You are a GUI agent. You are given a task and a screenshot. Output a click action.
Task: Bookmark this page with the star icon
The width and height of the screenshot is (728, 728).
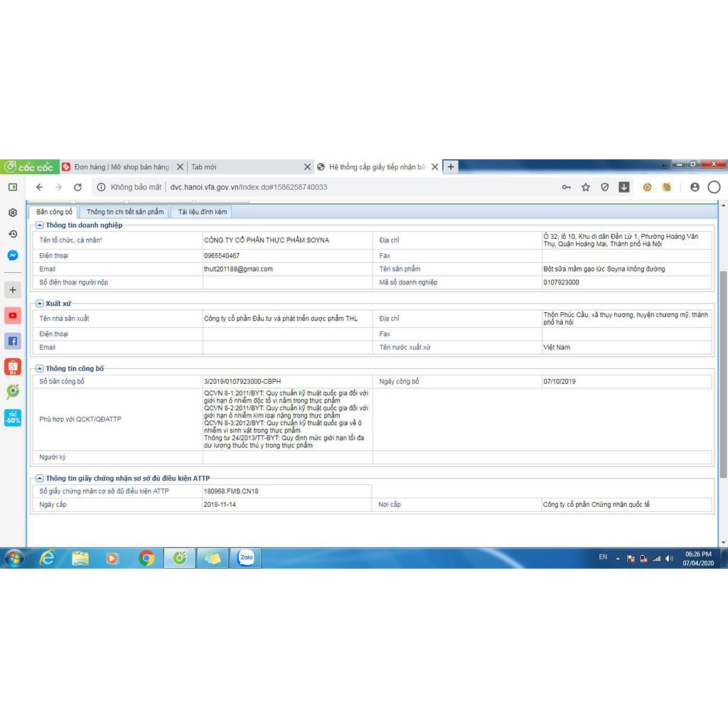click(x=586, y=188)
